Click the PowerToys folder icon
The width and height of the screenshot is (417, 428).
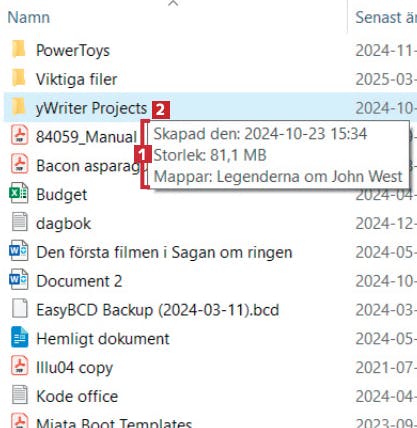(x=19, y=50)
